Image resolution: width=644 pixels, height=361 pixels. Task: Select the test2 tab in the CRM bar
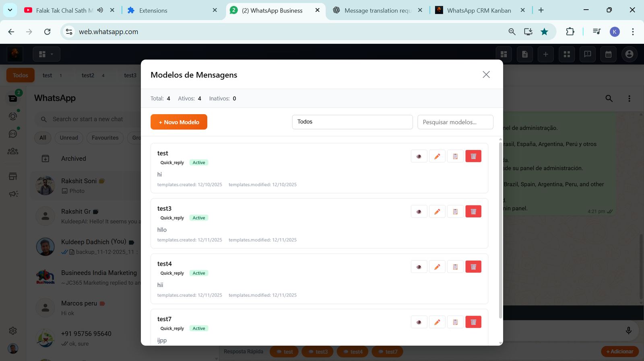[x=93, y=75]
